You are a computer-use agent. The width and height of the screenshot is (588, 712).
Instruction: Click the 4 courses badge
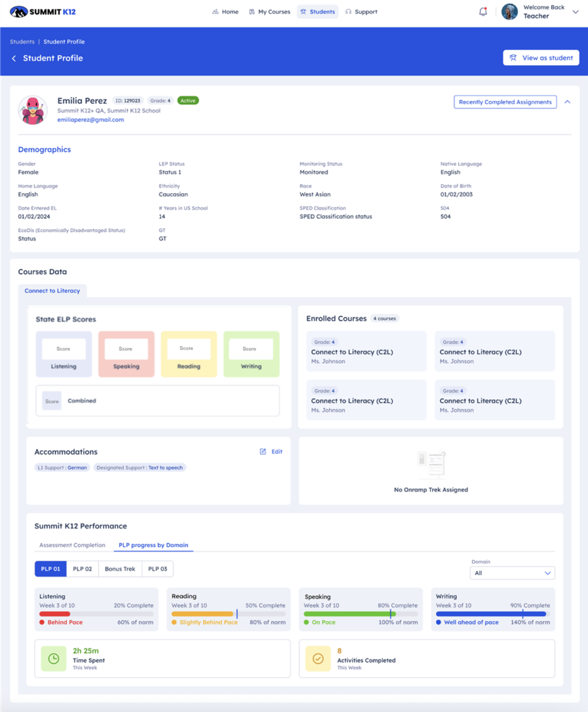[x=385, y=318]
